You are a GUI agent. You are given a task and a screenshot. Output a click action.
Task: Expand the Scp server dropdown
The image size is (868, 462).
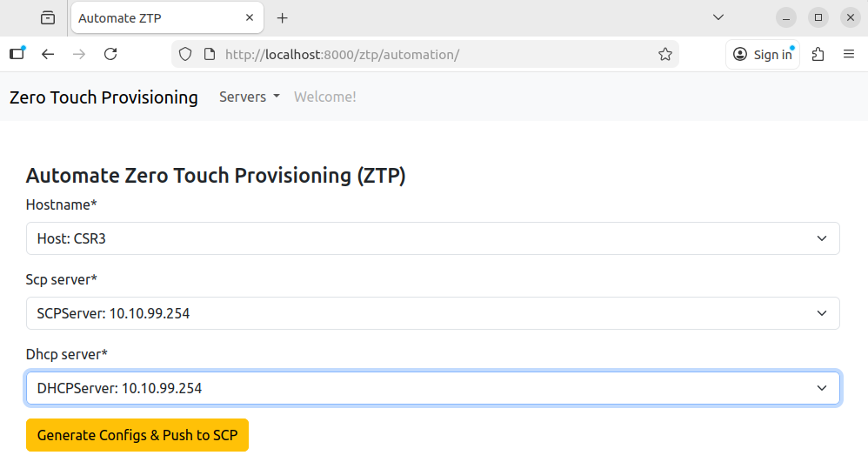[432, 313]
